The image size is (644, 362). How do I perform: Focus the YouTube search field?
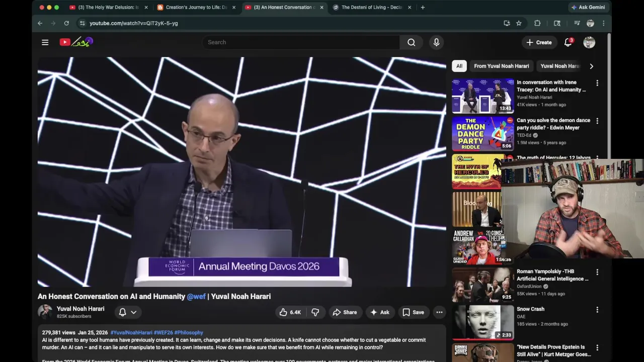(301, 42)
